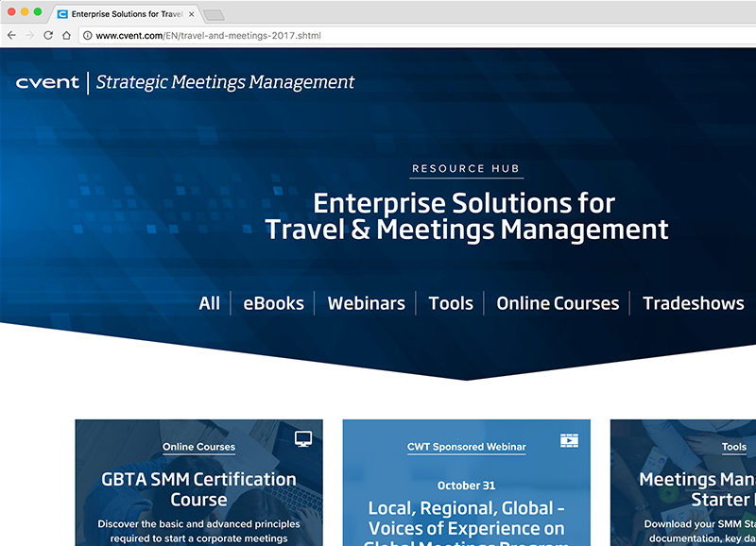Click the browser back arrow
Screen dimensions: 756x546
pyautogui.click(x=11, y=35)
